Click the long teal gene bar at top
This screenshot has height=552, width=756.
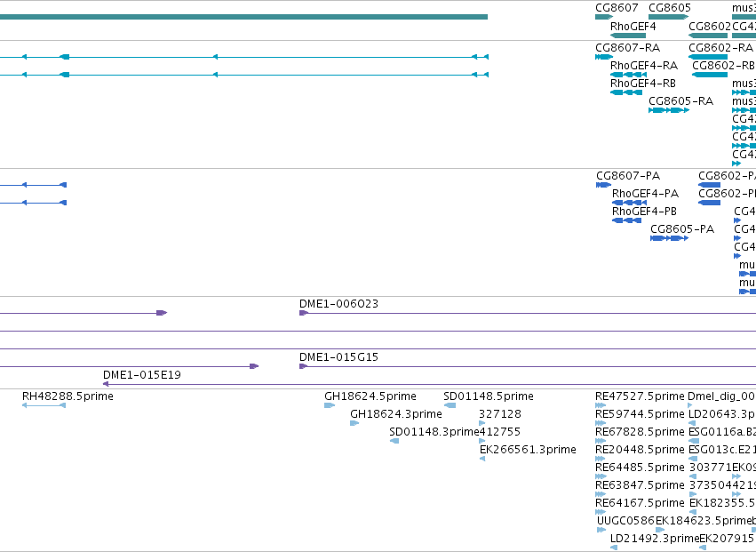[243, 17]
